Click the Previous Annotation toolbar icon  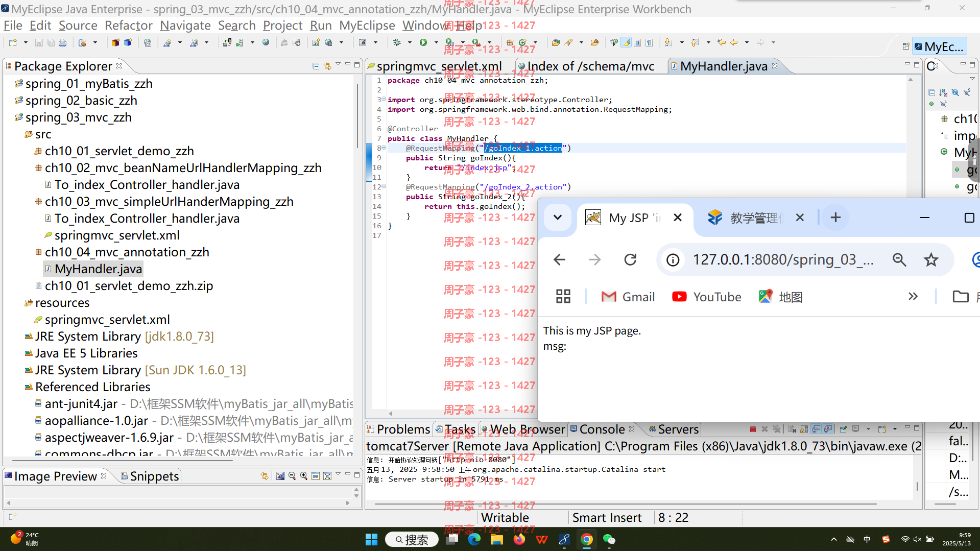click(695, 43)
